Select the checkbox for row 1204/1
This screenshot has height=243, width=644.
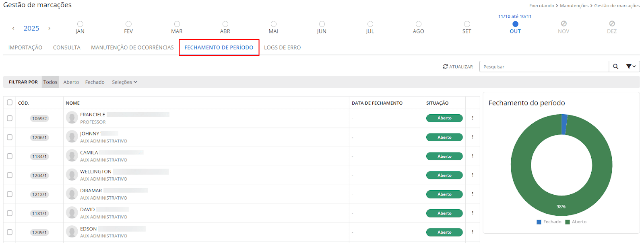(x=10, y=175)
